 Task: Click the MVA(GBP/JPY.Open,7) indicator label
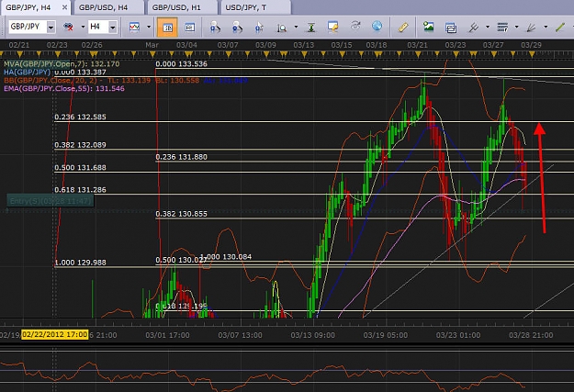(62, 63)
